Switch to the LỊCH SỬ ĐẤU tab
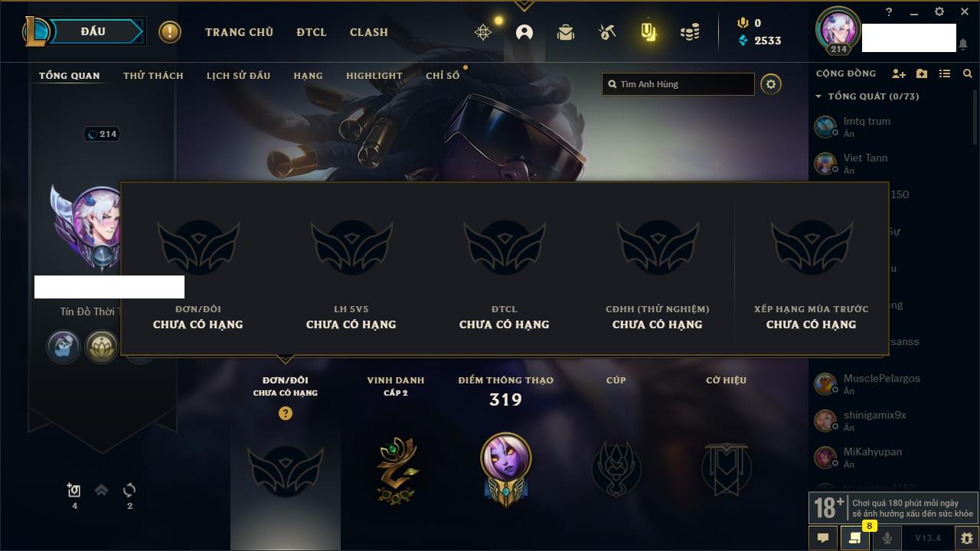The height and width of the screenshot is (551, 980). (x=238, y=76)
